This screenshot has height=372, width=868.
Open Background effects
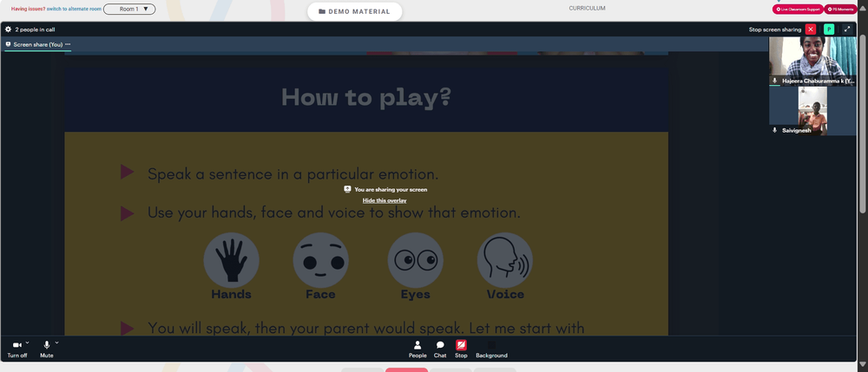(x=491, y=349)
